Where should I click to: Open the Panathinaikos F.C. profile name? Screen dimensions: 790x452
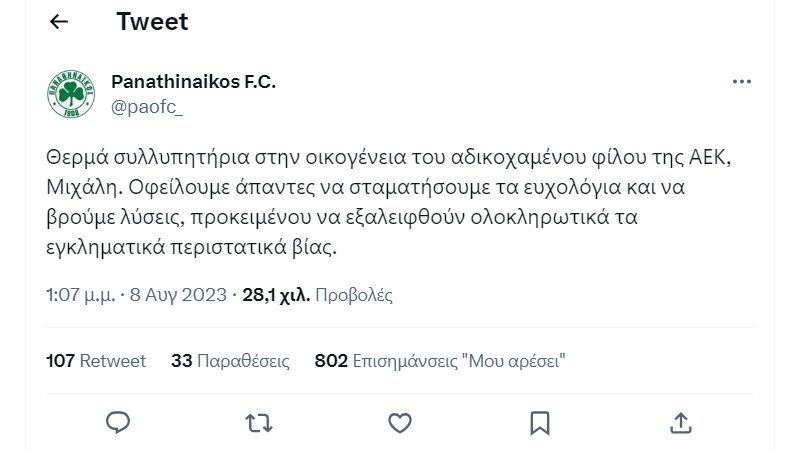[x=193, y=82]
